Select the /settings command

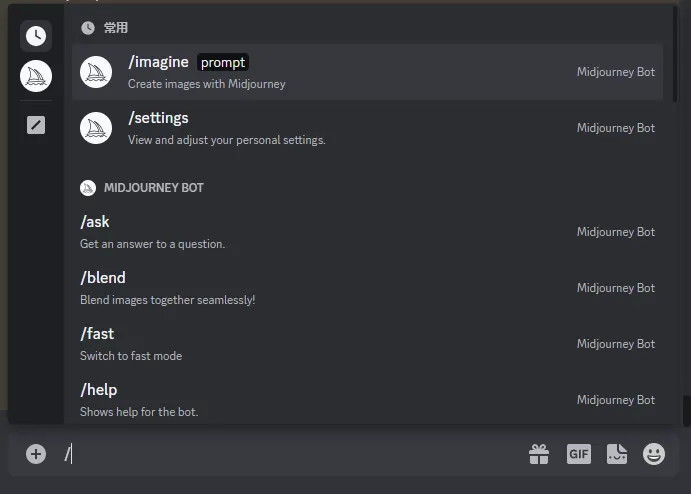(x=367, y=128)
